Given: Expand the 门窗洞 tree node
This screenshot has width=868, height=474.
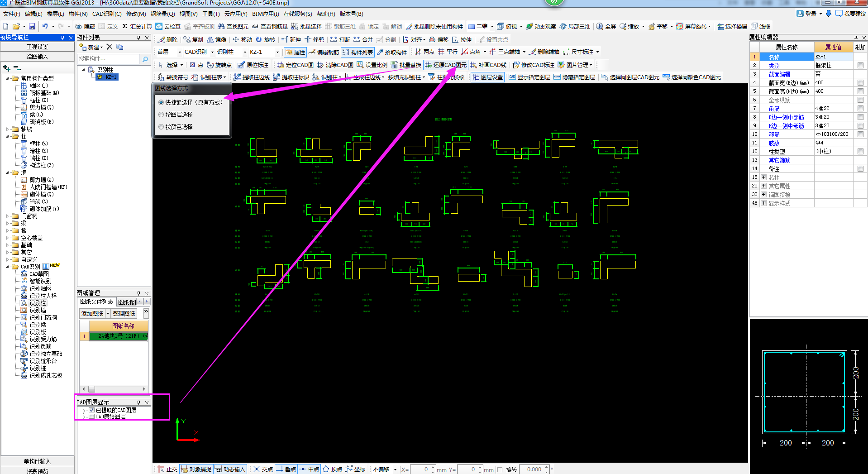Looking at the screenshot, I should [8, 216].
